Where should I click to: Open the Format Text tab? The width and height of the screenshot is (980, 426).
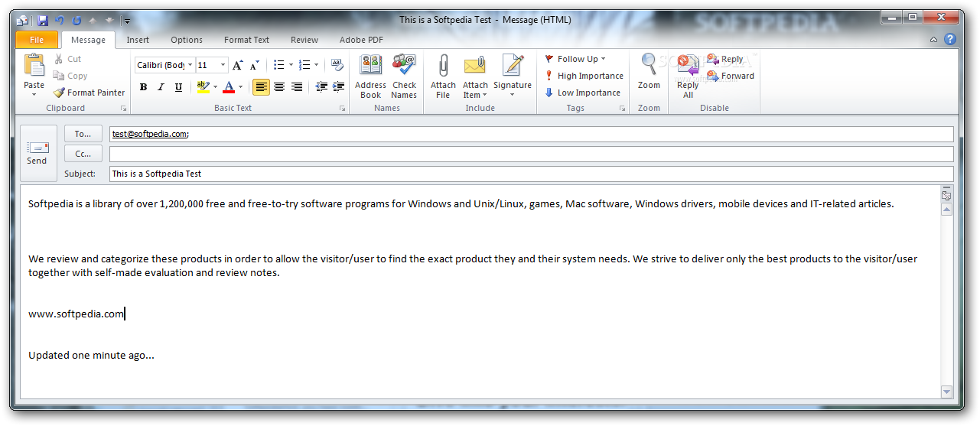pyautogui.click(x=246, y=40)
